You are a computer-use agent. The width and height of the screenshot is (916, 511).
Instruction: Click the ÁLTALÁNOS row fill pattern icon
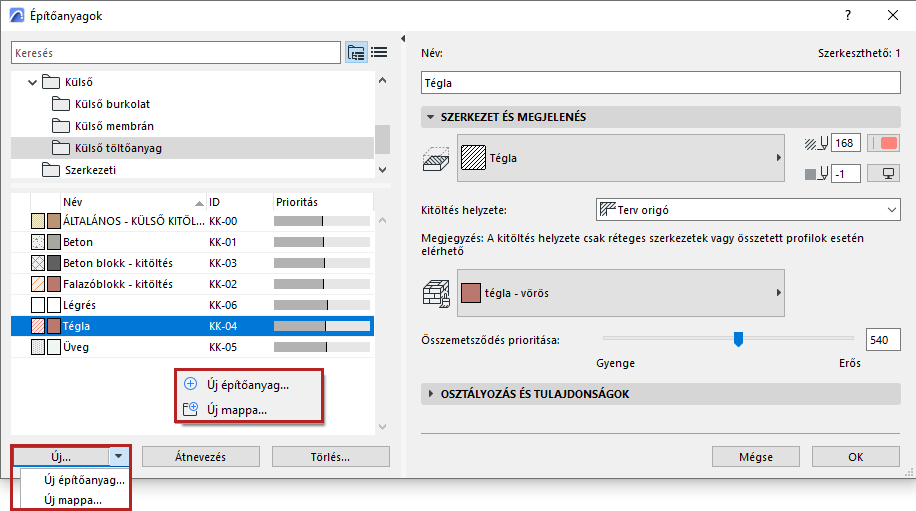click(x=38, y=221)
